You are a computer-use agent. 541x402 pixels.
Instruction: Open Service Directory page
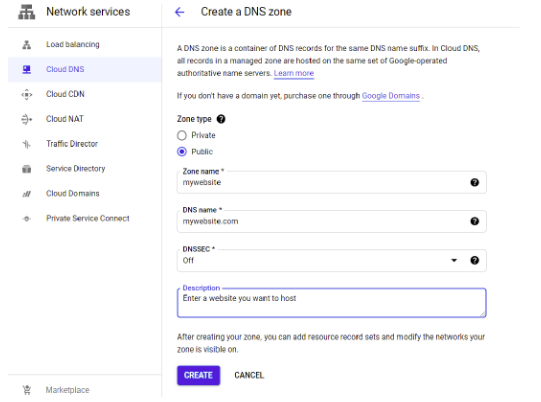click(85, 169)
